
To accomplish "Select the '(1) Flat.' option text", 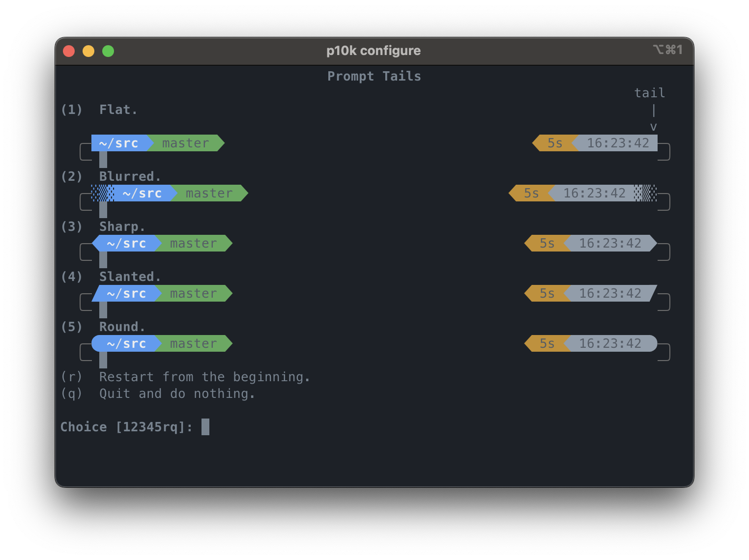I will [x=99, y=110].
